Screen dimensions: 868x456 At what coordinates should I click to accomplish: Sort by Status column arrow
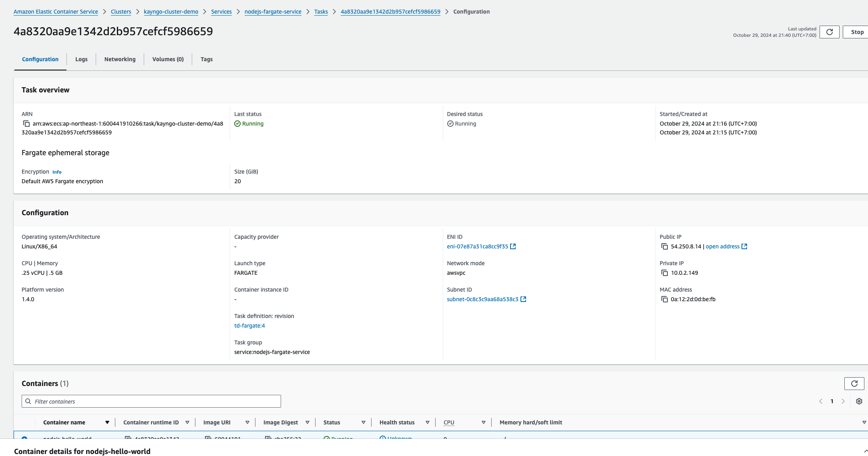pos(364,422)
